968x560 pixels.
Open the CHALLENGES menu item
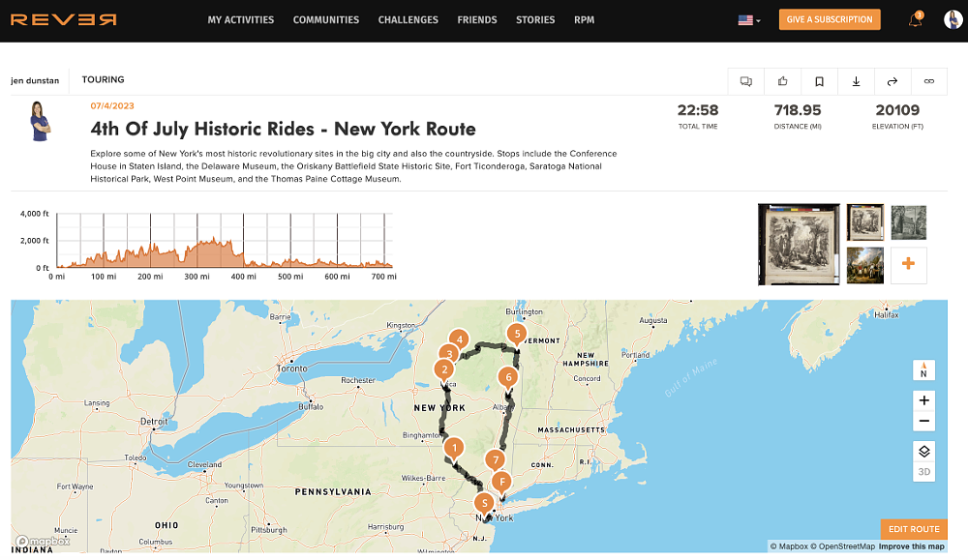pyautogui.click(x=408, y=19)
